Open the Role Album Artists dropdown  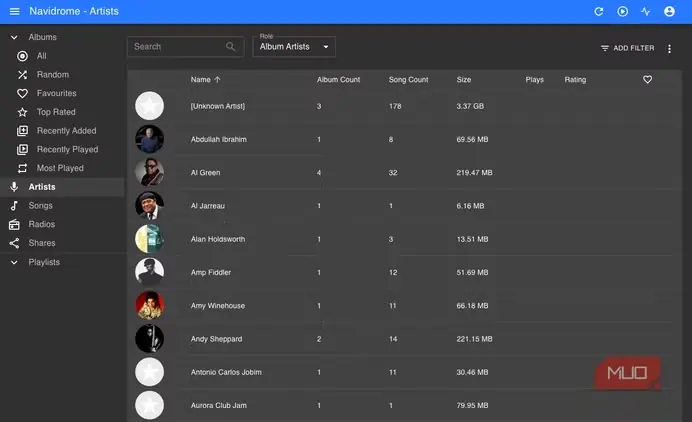[294, 47]
